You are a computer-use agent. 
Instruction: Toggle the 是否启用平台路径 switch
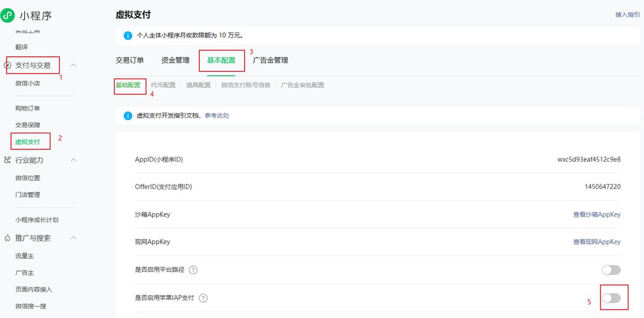click(x=611, y=270)
